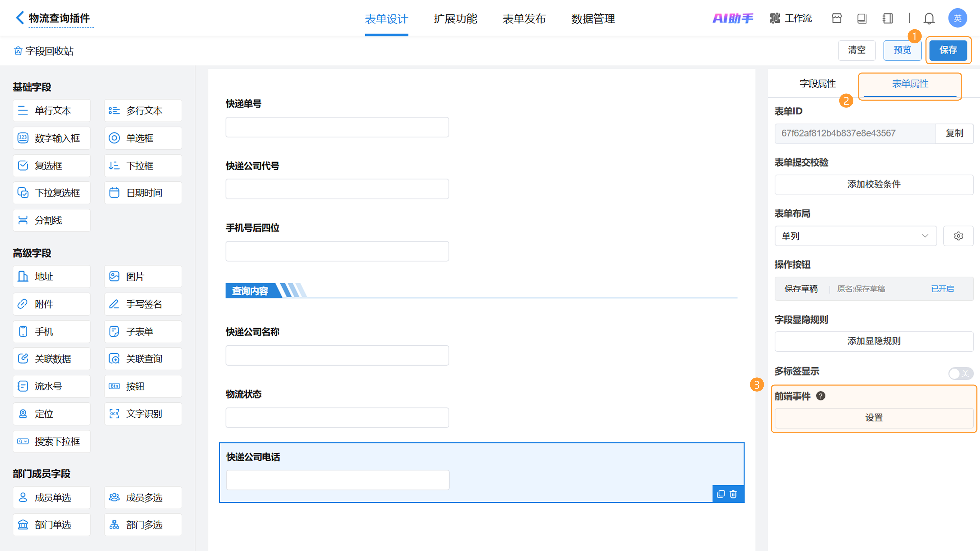The width and height of the screenshot is (980, 551).
Task: Delete the selected 快递公司电话 field
Action: [x=733, y=494]
